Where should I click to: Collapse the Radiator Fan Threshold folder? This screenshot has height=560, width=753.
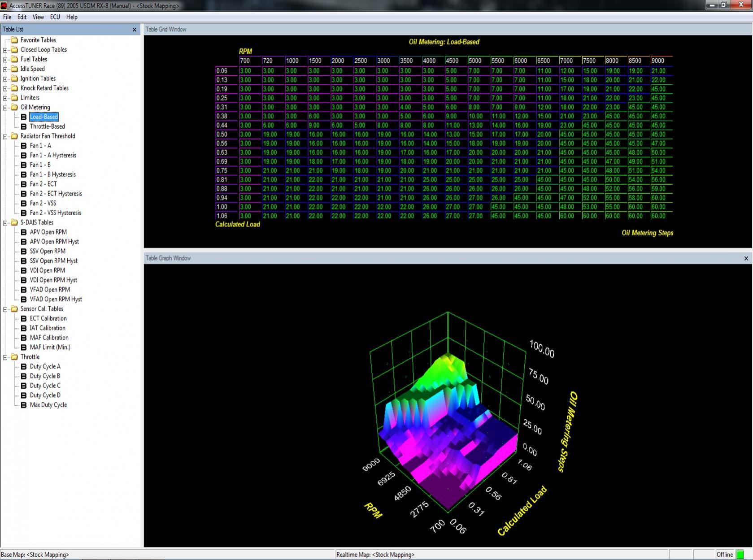click(5, 136)
